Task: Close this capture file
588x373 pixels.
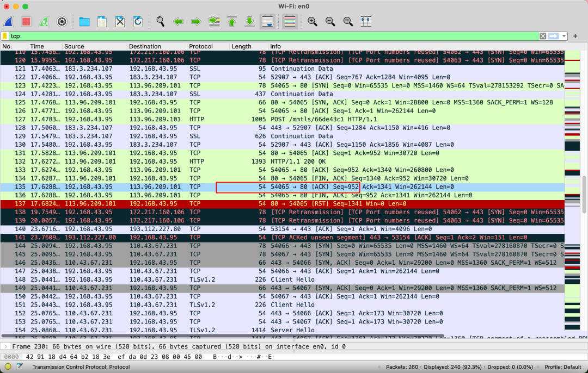Action: [120, 22]
